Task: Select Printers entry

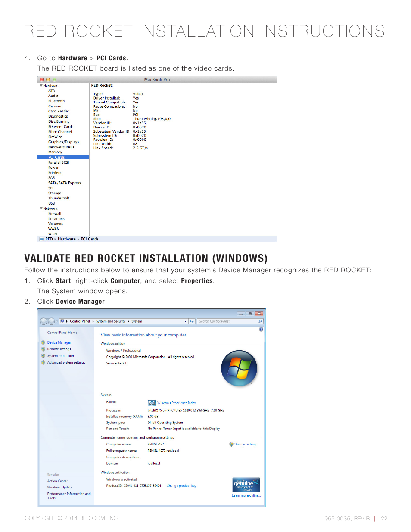Action: click(x=55, y=173)
